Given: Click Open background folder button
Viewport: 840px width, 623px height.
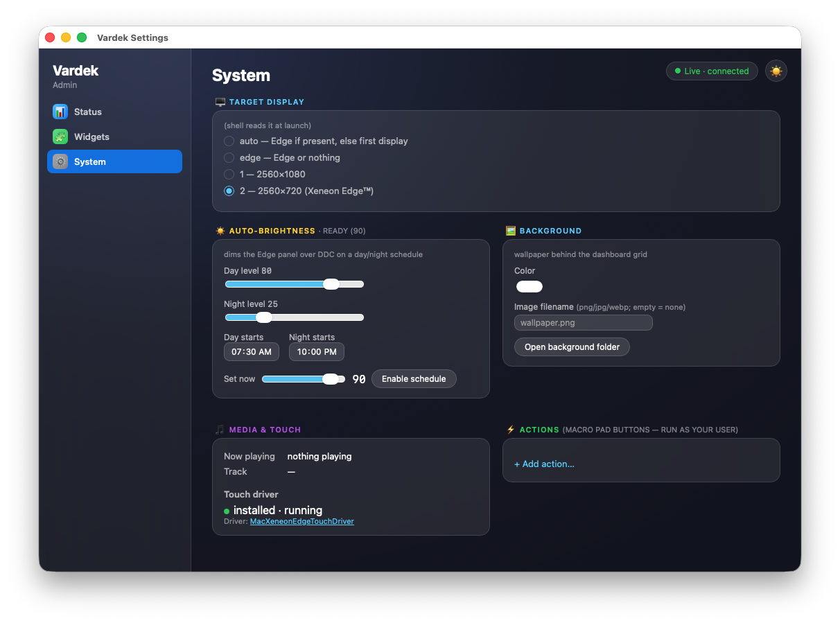Looking at the screenshot, I should (x=572, y=347).
